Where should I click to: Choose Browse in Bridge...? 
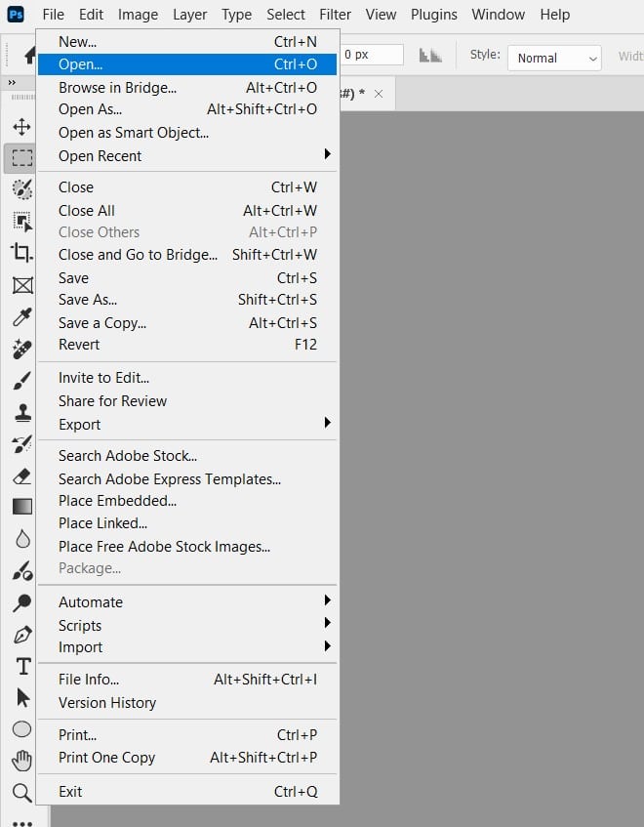pos(187,87)
